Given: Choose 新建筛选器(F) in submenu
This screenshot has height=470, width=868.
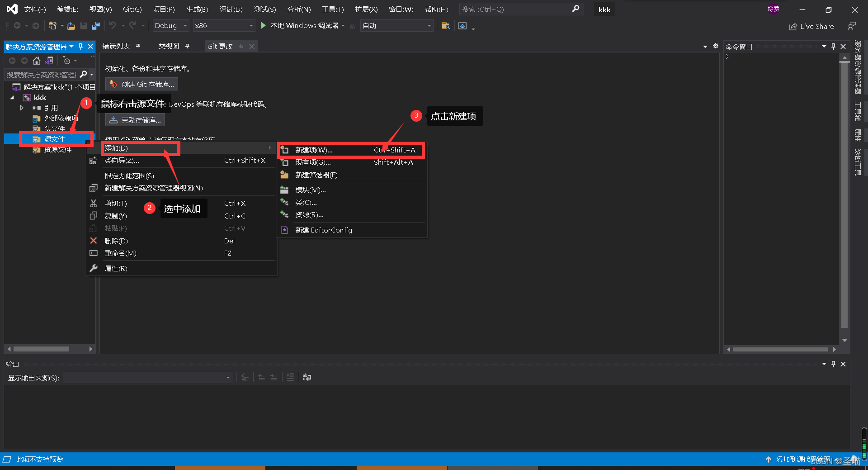Looking at the screenshot, I should point(352,175).
